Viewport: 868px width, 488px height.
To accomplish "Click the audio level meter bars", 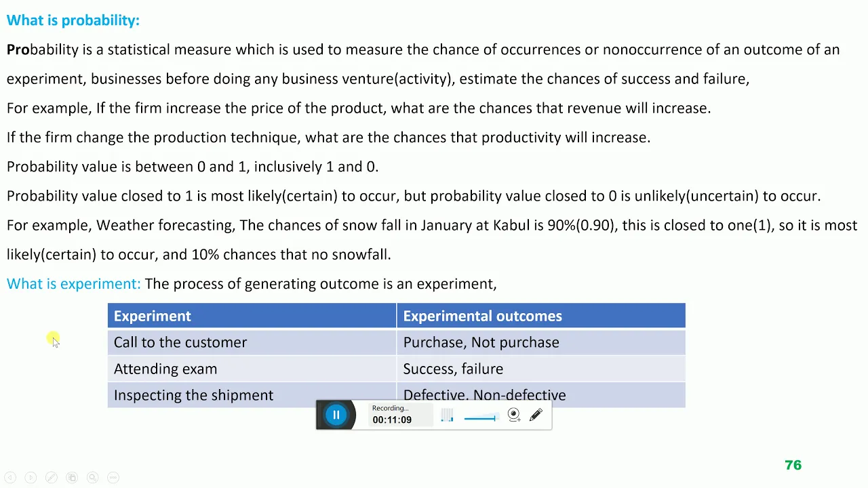I will pyautogui.click(x=447, y=416).
